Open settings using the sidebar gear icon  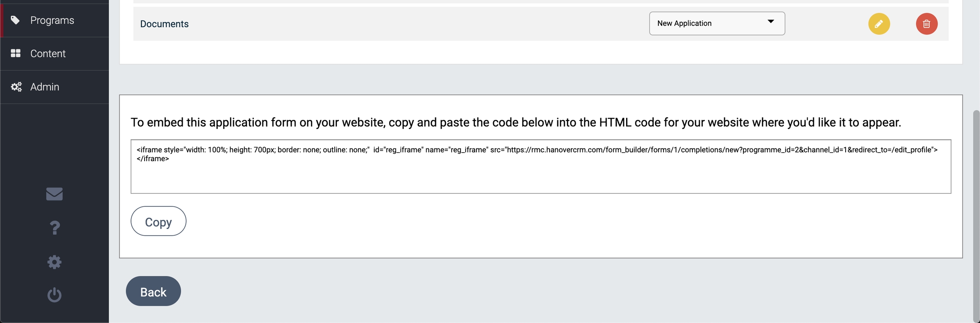pyautogui.click(x=54, y=262)
